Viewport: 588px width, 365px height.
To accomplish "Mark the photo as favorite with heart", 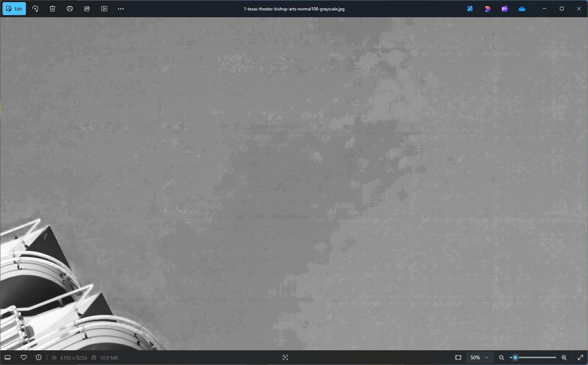I will point(24,357).
